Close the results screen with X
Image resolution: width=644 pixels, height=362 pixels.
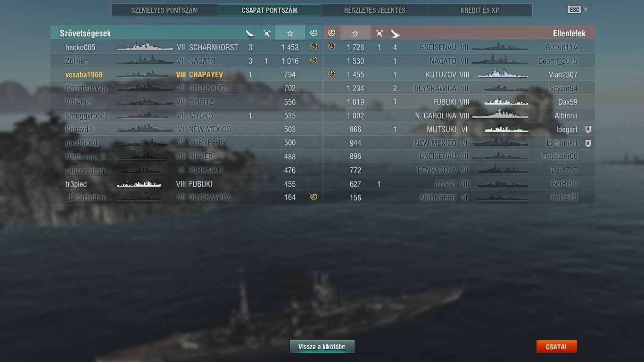(x=586, y=9)
